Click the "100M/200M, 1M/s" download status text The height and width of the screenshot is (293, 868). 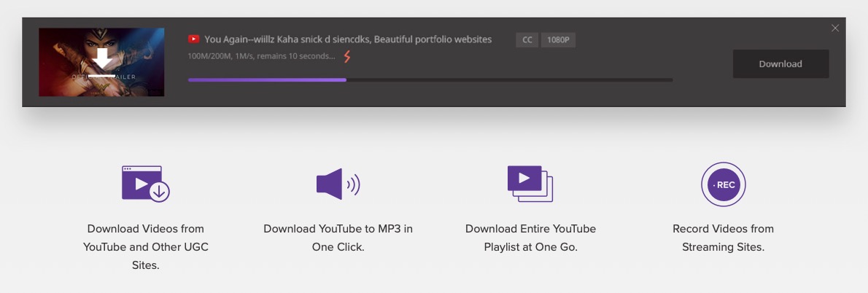[x=261, y=56]
